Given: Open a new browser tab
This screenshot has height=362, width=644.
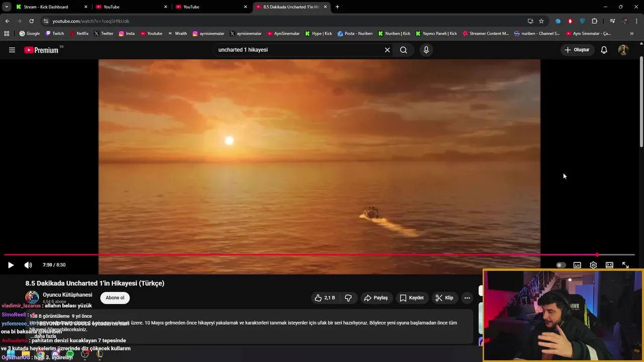Looking at the screenshot, I should [337, 7].
